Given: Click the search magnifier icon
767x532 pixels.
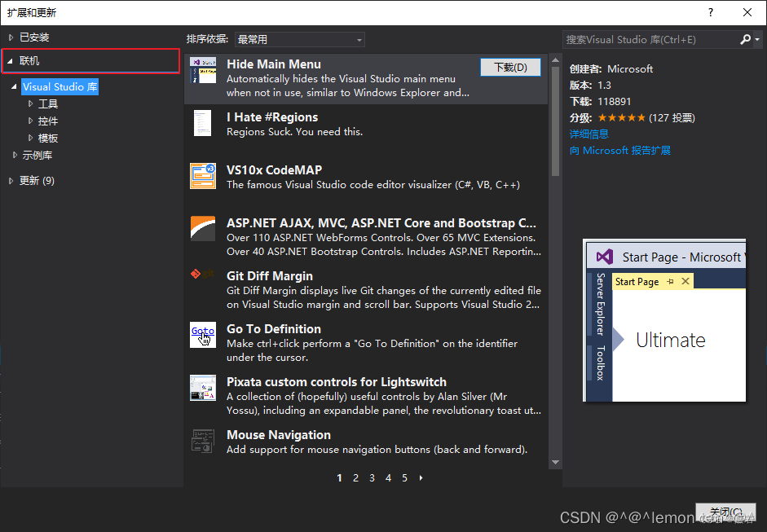Looking at the screenshot, I should click(x=744, y=38).
